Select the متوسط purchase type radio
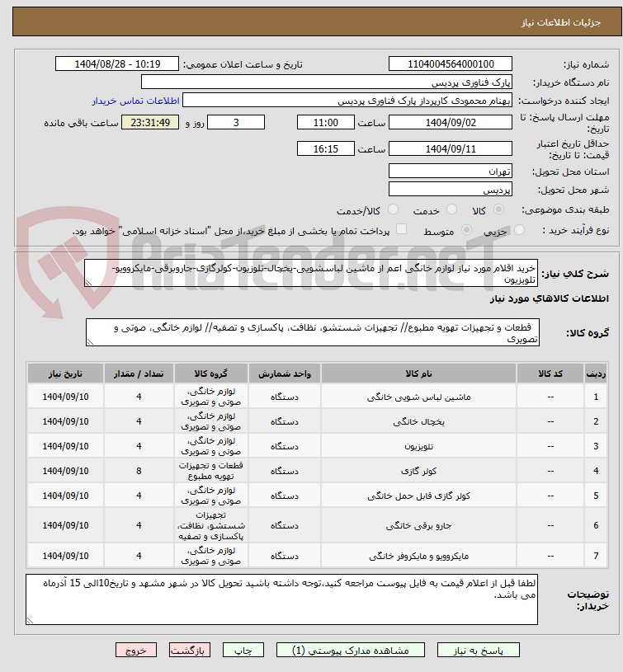Image resolution: width=623 pixels, height=672 pixels. 466,230
